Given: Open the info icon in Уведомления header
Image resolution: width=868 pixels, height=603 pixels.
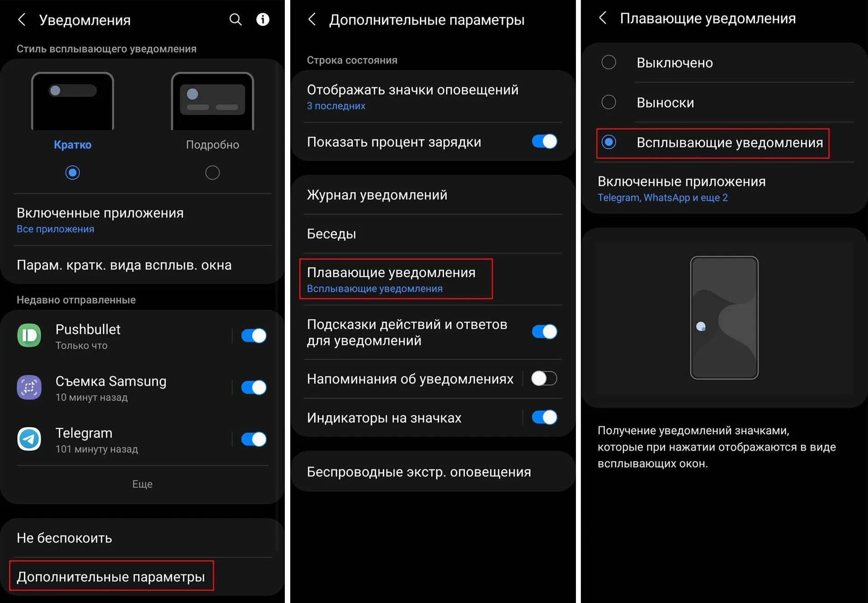Looking at the screenshot, I should point(263,19).
